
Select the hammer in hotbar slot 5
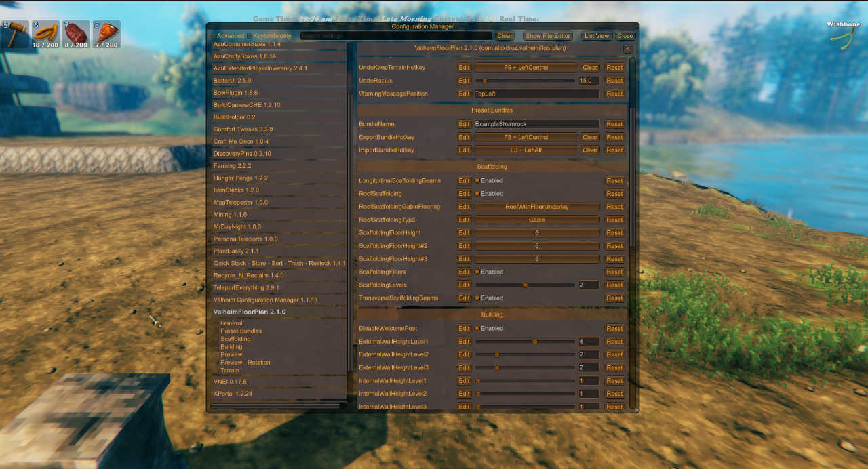(14, 34)
